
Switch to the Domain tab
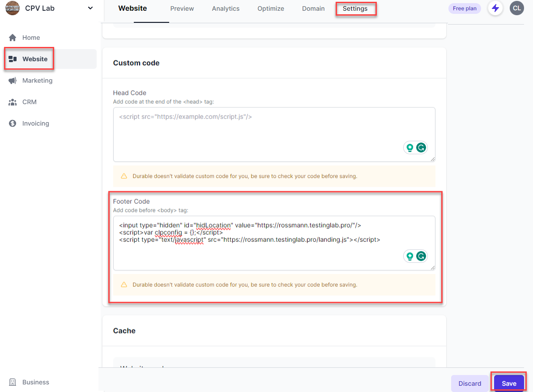[x=313, y=8]
